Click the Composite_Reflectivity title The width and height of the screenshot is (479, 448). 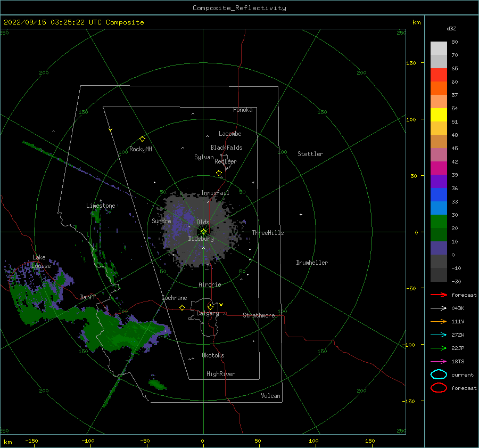click(x=240, y=8)
